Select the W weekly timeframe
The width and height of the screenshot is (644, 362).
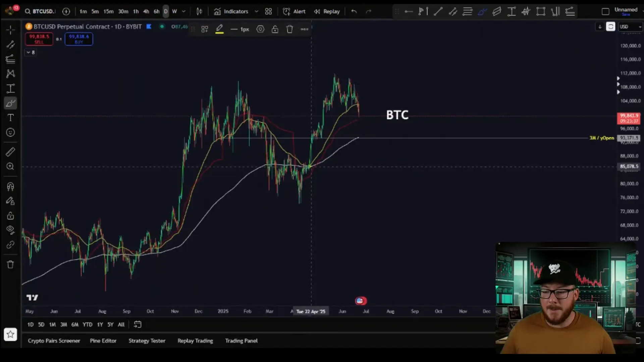(x=174, y=11)
